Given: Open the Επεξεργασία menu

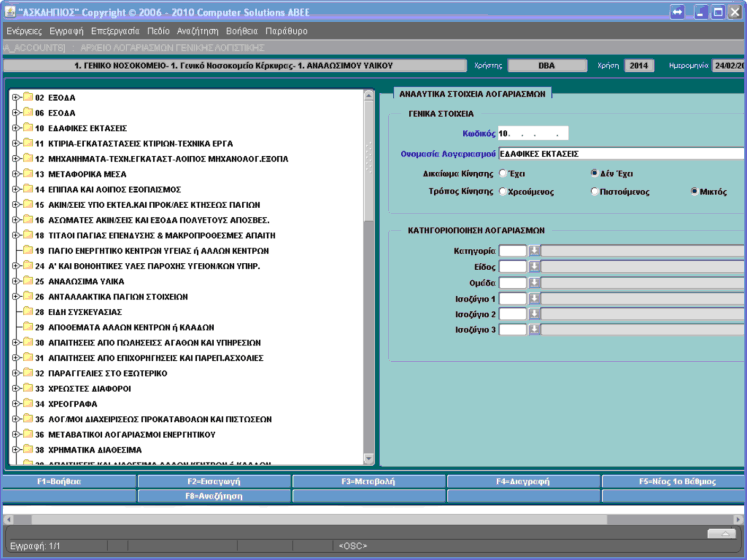Looking at the screenshot, I should 115,31.
